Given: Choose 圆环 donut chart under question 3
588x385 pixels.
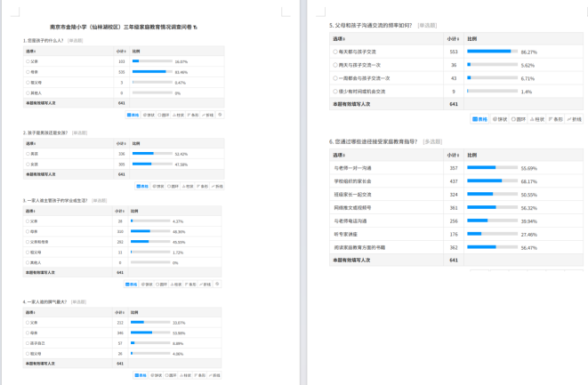Looking at the screenshot, I should click(162, 285).
